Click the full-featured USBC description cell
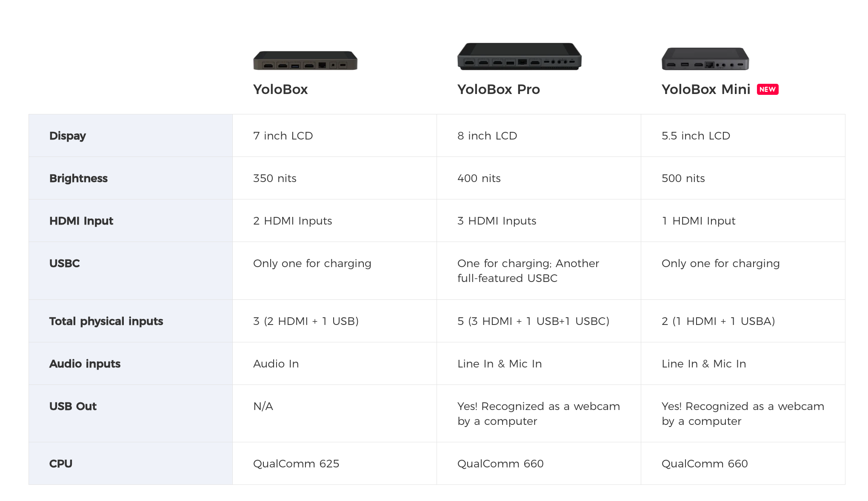 (x=539, y=271)
